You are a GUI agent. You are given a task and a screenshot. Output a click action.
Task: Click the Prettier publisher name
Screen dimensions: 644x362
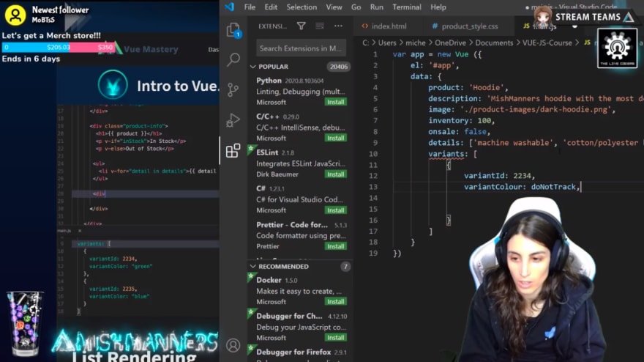(x=267, y=246)
